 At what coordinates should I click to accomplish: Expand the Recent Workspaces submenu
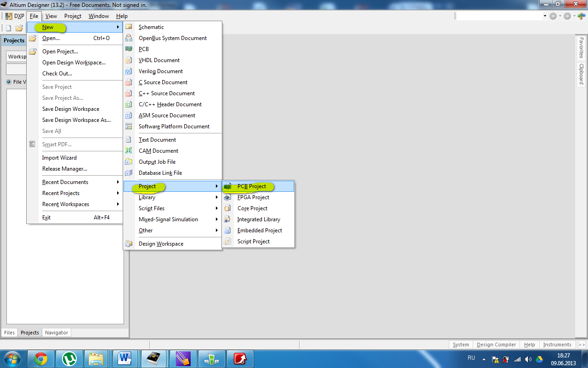tap(74, 204)
